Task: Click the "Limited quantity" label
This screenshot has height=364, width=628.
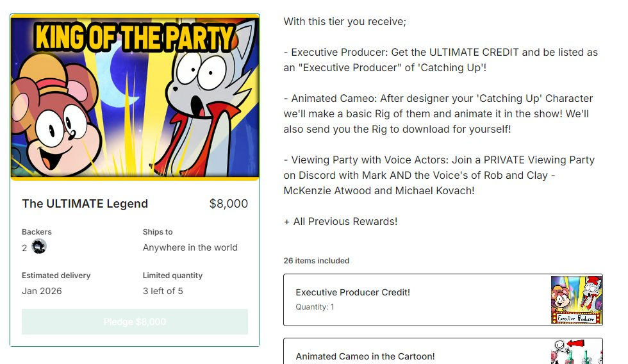Action: click(x=172, y=276)
